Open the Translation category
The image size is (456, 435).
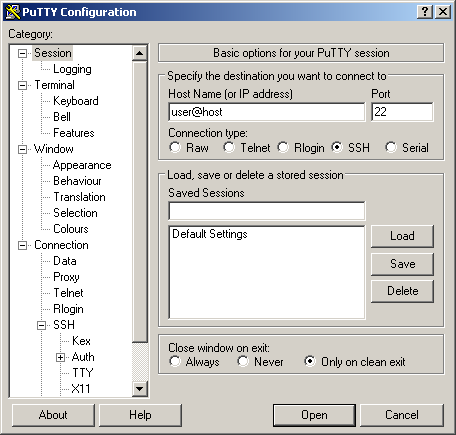click(x=79, y=197)
